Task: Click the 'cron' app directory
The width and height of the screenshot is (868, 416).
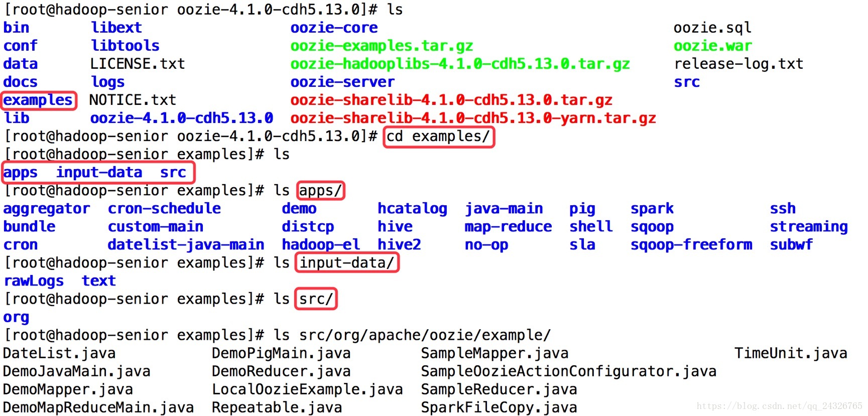Action: pos(20,244)
